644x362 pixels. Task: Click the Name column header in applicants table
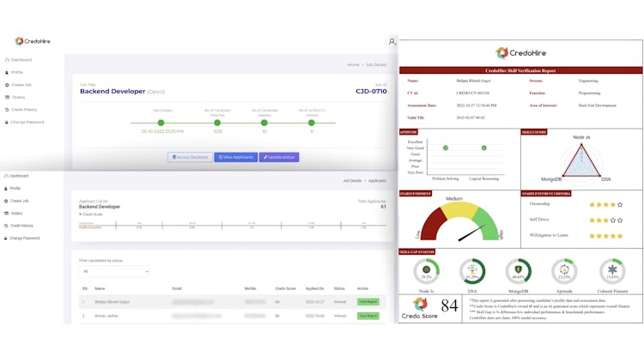click(x=100, y=288)
